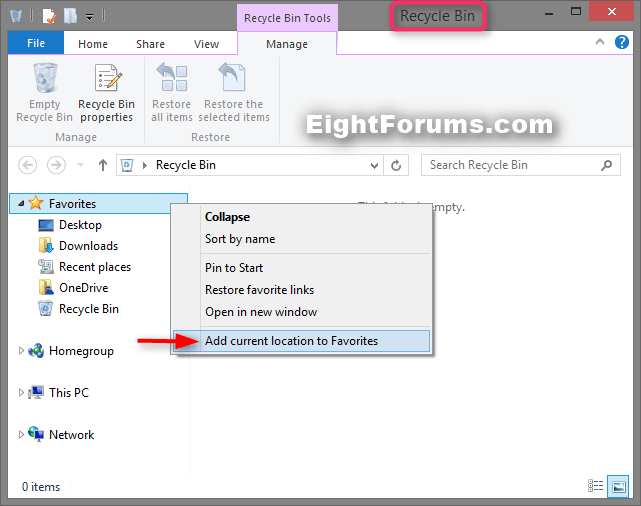Choose Restore favorite links from the context menu
Screen dimensions: 641x506
pyautogui.click(x=259, y=290)
